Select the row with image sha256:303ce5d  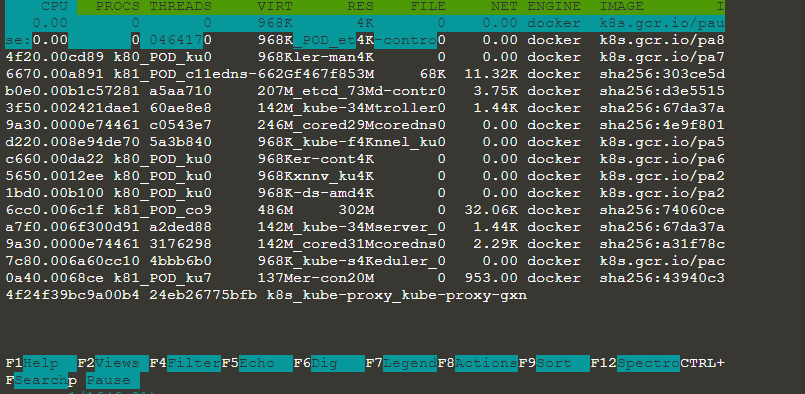click(365, 74)
